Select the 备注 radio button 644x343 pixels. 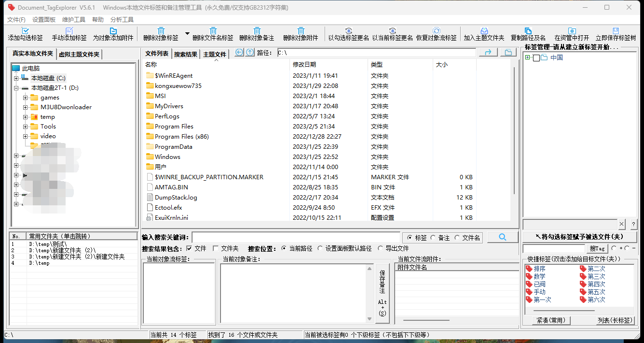pos(433,238)
